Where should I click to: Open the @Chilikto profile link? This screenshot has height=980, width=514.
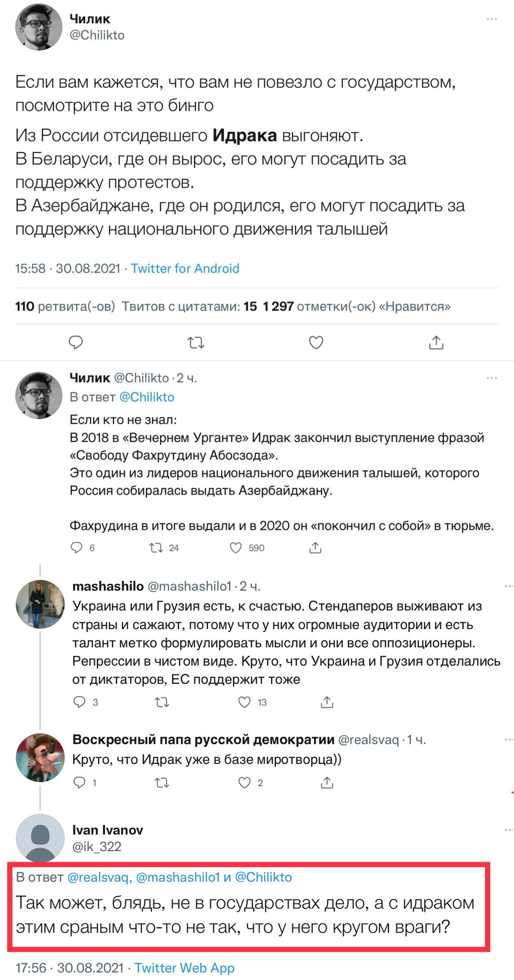coord(98,35)
